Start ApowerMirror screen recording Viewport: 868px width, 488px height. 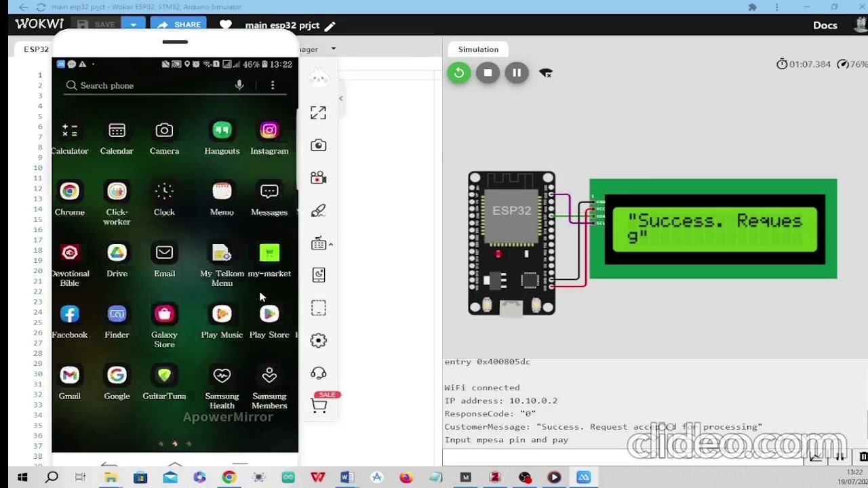coord(318,178)
